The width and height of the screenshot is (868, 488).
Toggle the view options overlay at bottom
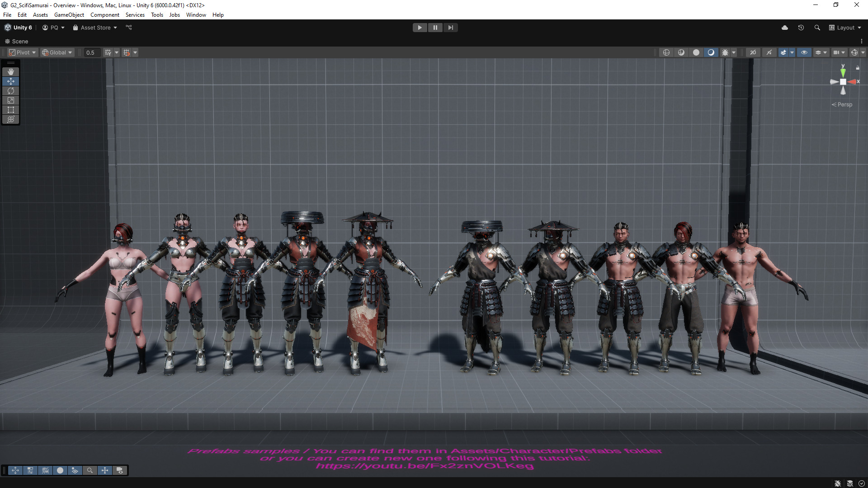coord(75,470)
